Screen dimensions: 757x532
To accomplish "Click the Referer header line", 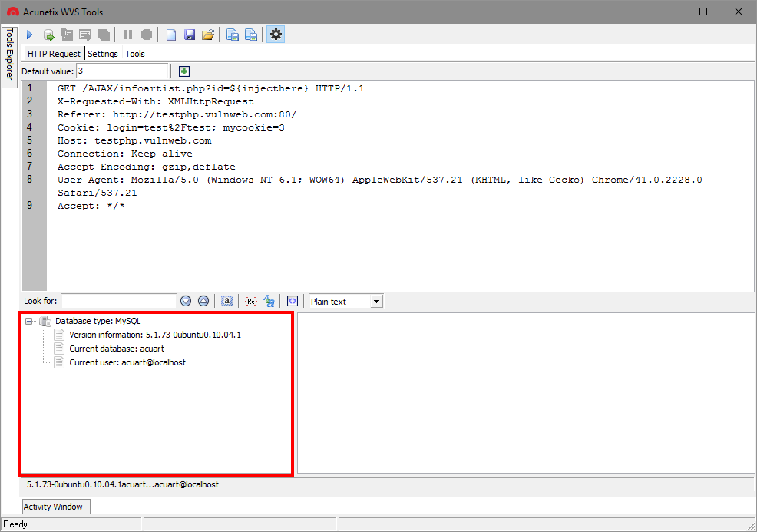I will 177,114.
